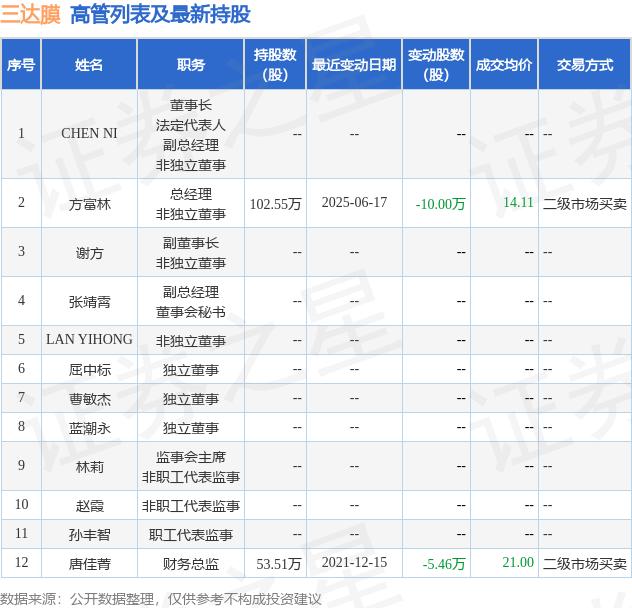Click 独立董事 in 蓝潮永's row

pos(191,428)
